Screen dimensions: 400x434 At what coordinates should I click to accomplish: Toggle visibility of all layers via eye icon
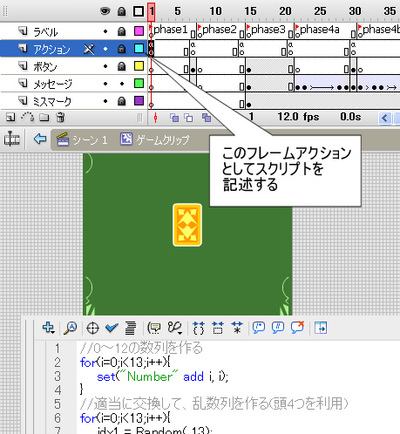click(105, 12)
